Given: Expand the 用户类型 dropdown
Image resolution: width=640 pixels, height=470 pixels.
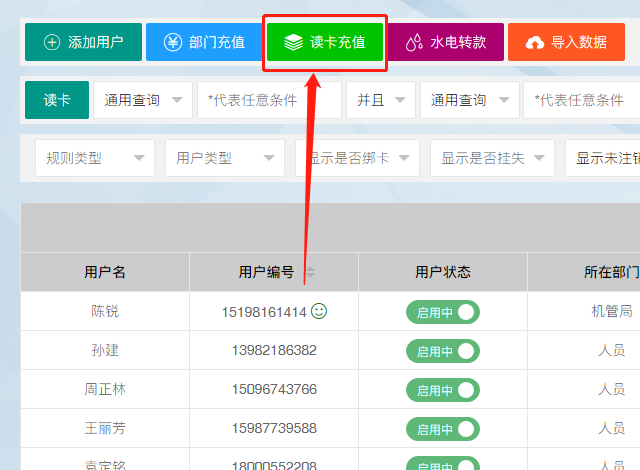Looking at the screenshot, I should [x=224, y=158].
